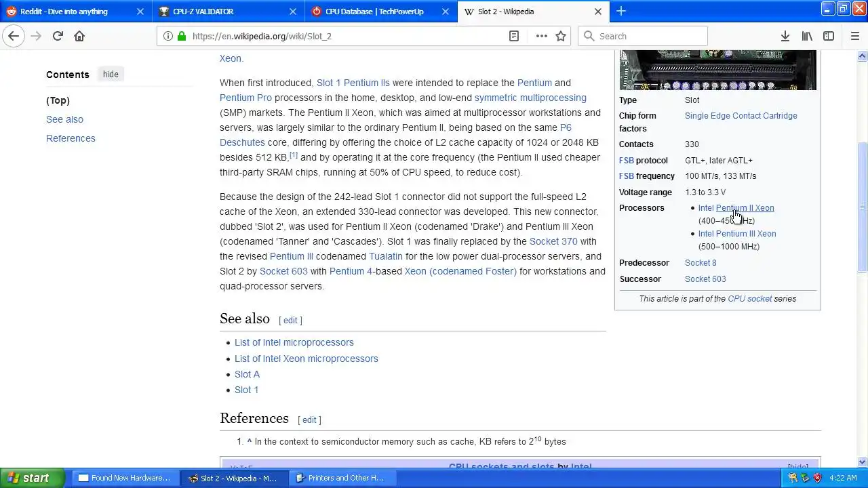The image size is (868, 488).
Task: Close the CPU Database TechPowerUp tab
Action: pyautogui.click(x=446, y=12)
